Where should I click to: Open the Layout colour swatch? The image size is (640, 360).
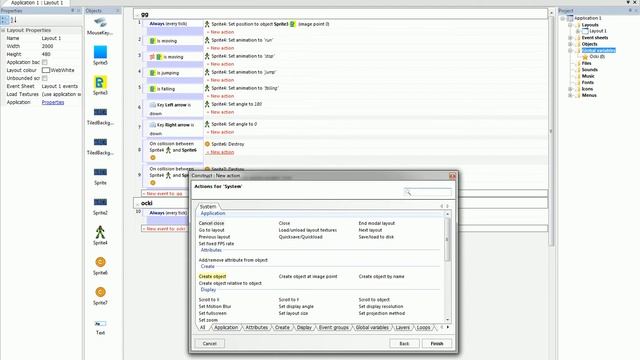(46, 70)
